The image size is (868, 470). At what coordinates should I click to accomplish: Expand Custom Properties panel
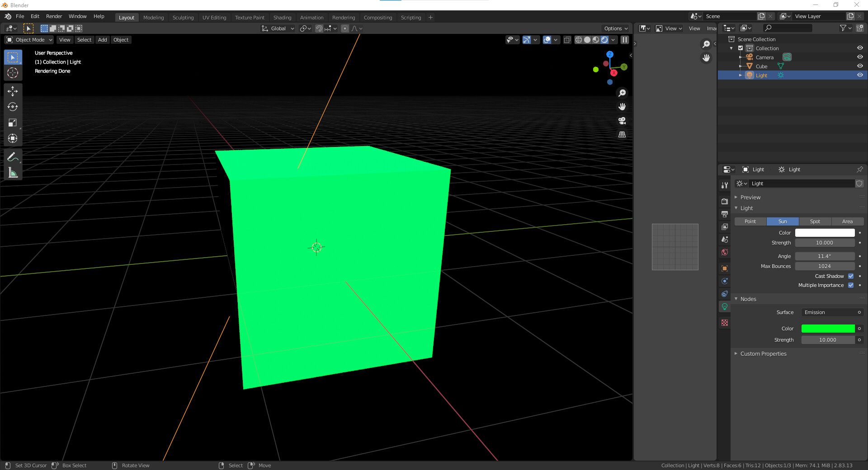763,354
